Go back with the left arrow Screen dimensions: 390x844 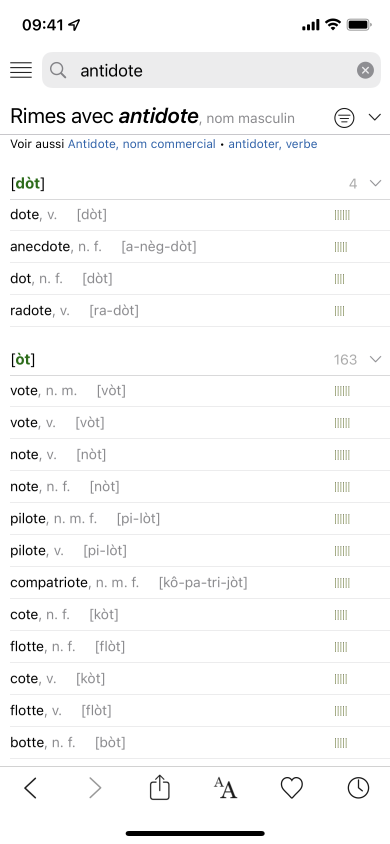[x=31, y=788]
